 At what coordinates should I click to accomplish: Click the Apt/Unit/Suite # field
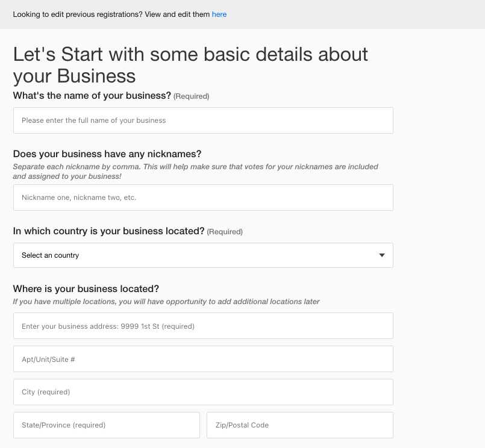(203, 359)
